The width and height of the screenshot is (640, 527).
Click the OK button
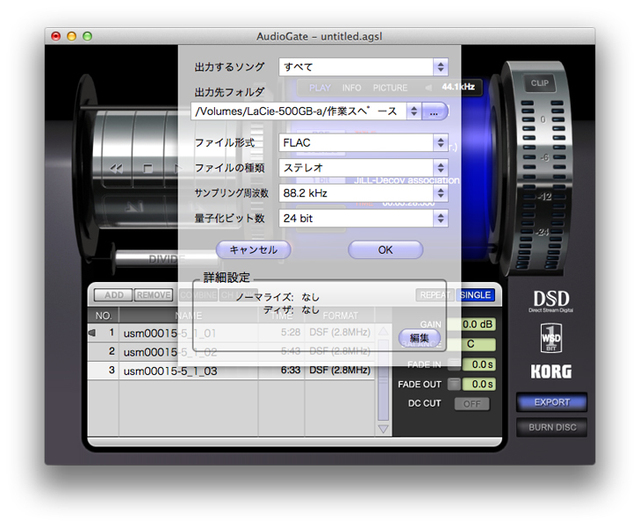(x=385, y=250)
